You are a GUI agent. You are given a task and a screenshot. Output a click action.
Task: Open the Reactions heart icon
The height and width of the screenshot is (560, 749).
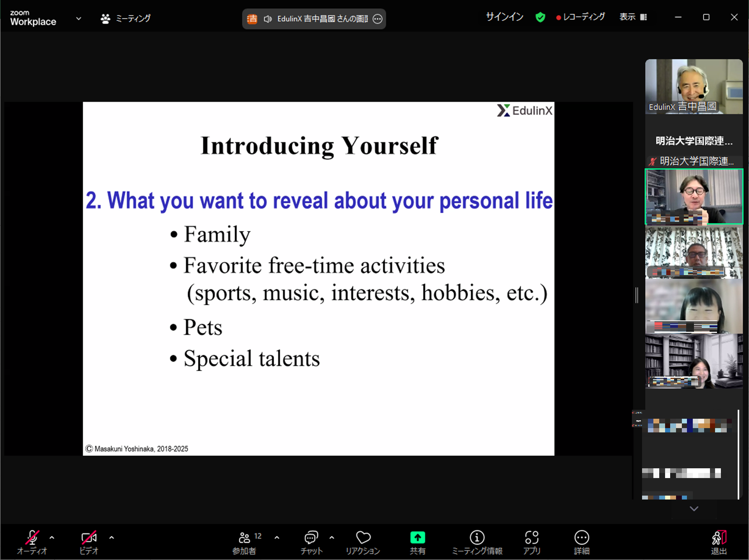click(x=363, y=538)
